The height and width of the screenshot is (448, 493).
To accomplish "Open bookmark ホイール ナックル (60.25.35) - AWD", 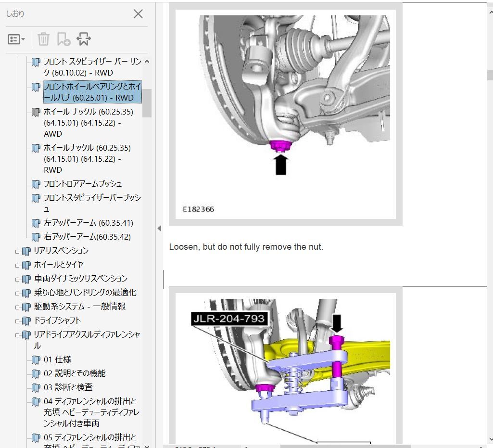I will coord(88,123).
